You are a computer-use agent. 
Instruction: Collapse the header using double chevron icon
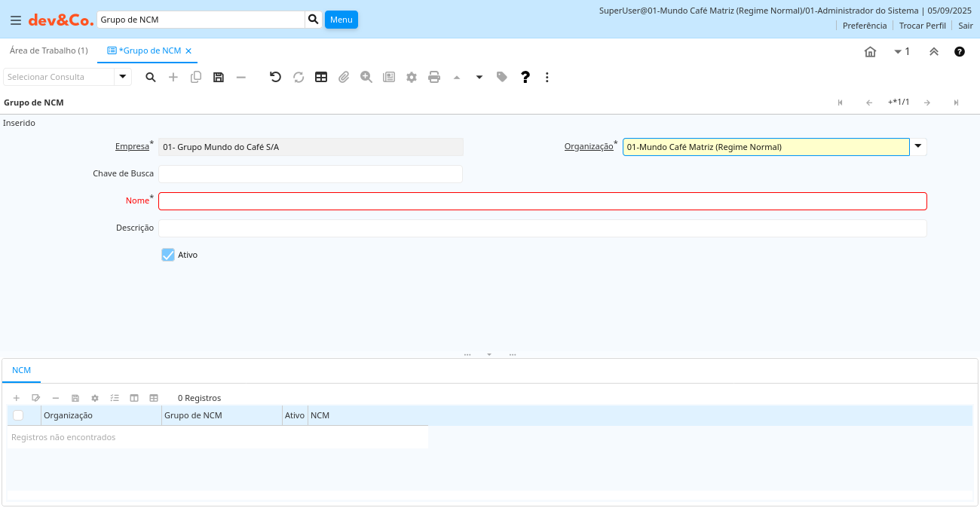(933, 51)
